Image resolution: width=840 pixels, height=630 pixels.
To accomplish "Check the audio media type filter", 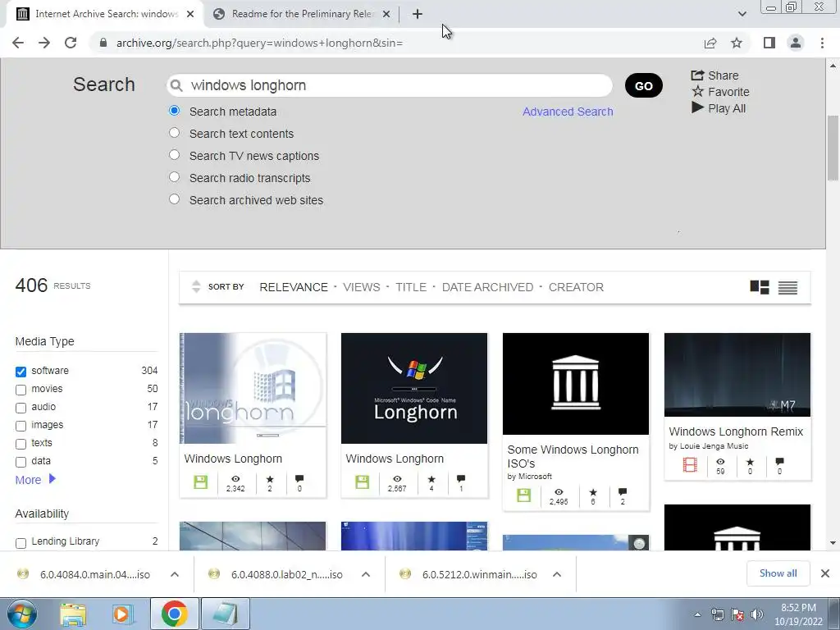I will [21, 409].
